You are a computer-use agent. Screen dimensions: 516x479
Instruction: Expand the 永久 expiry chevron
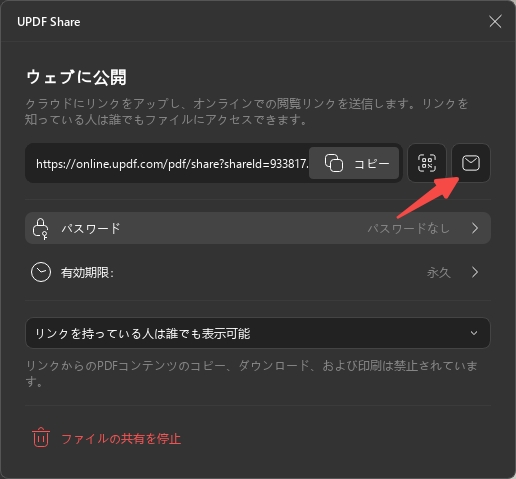tap(475, 272)
